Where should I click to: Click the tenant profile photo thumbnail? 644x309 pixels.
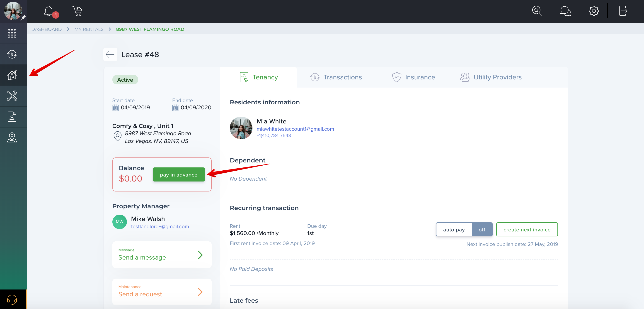click(240, 128)
